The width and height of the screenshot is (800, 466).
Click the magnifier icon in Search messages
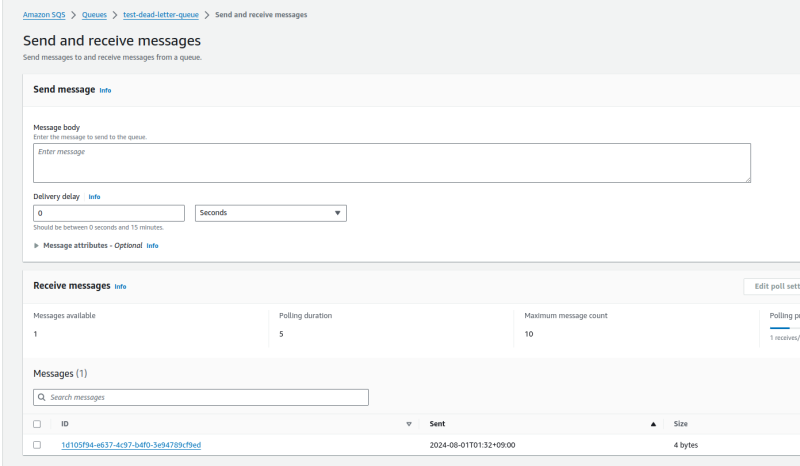click(x=40, y=397)
